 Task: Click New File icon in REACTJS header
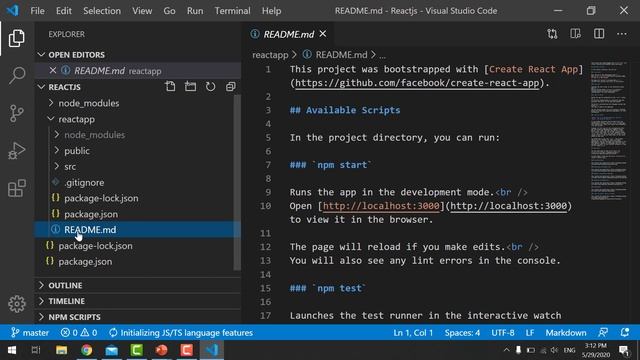point(170,87)
